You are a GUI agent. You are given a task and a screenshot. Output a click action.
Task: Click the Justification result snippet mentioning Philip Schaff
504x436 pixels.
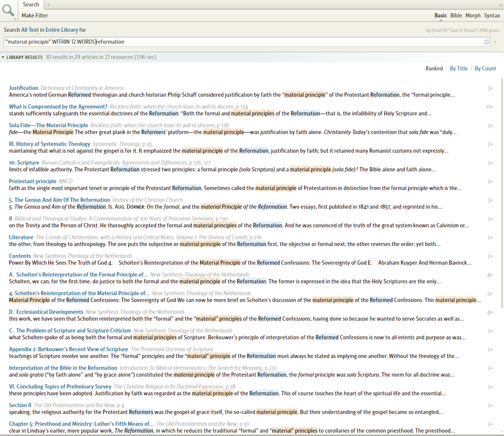click(x=232, y=95)
